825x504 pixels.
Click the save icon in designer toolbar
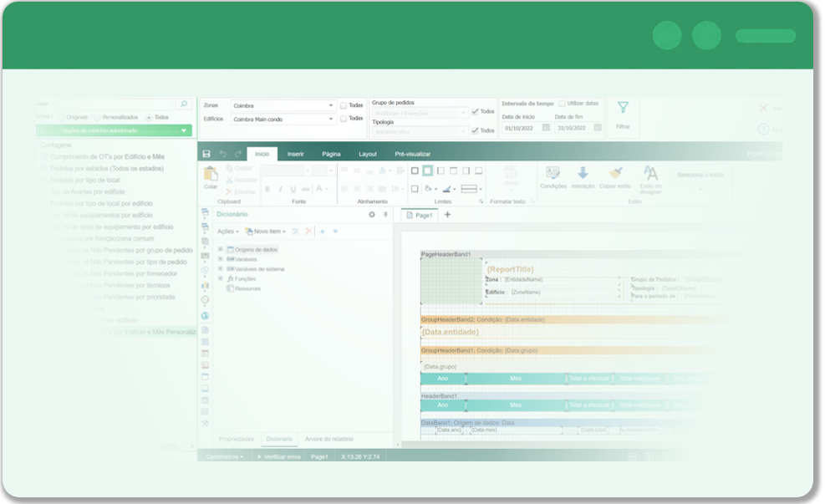[206, 154]
